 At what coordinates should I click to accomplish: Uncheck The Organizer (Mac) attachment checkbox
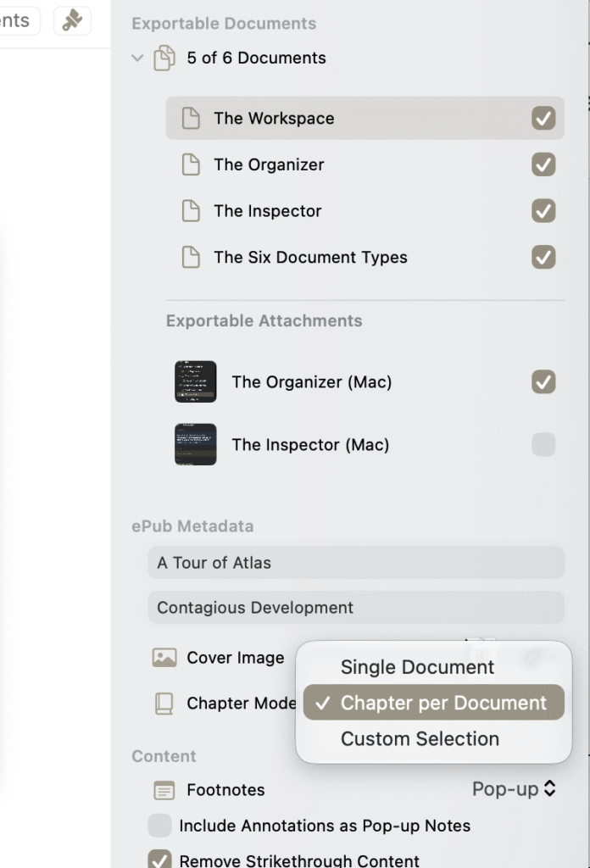543,382
